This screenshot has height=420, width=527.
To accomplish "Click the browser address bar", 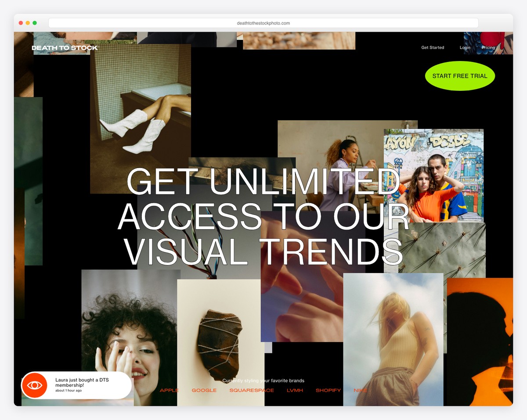I will click(263, 23).
